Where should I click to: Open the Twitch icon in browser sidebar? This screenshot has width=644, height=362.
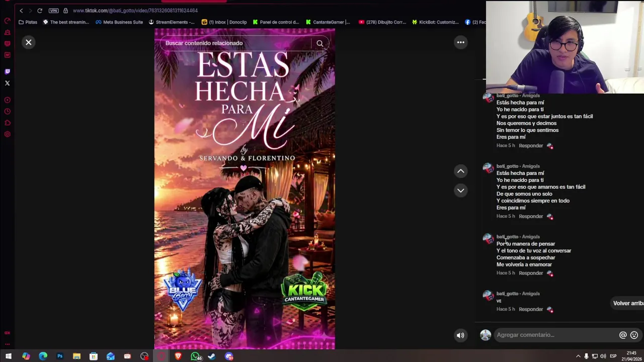[7, 71]
